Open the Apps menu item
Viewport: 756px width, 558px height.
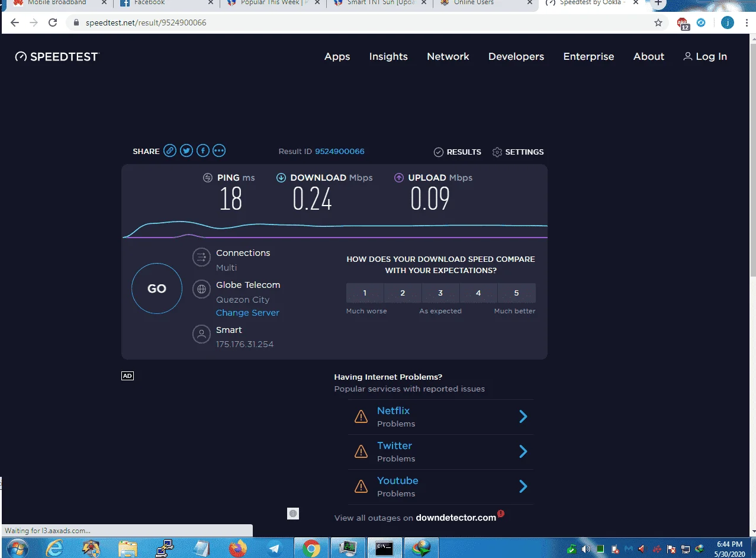[337, 56]
